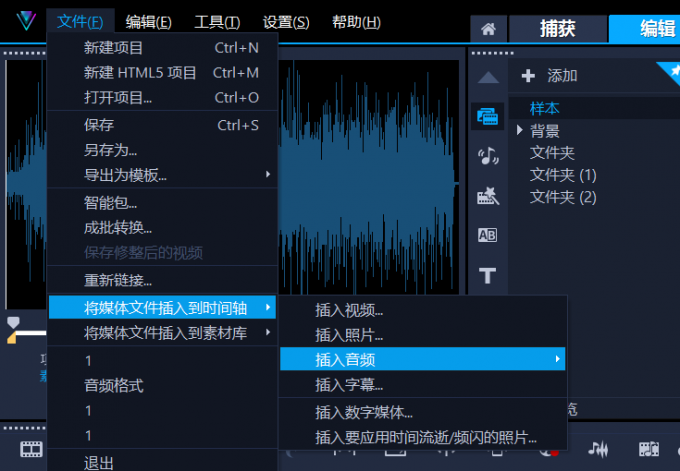Viewport: 680px width, 471px height.
Task: Select the 背景 folder
Action: pos(545,131)
